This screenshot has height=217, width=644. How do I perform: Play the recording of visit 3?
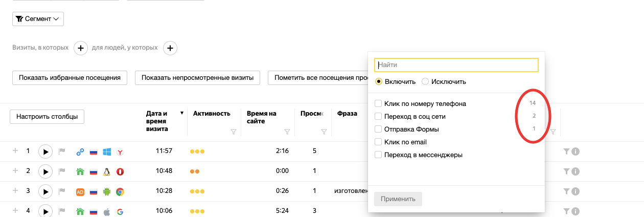pyautogui.click(x=45, y=192)
